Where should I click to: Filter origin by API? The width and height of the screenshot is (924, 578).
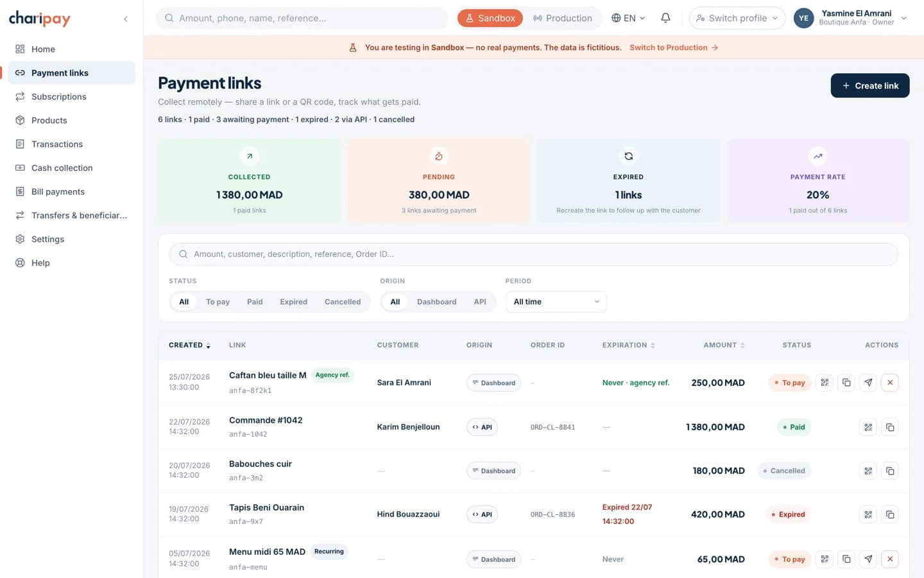pos(480,302)
